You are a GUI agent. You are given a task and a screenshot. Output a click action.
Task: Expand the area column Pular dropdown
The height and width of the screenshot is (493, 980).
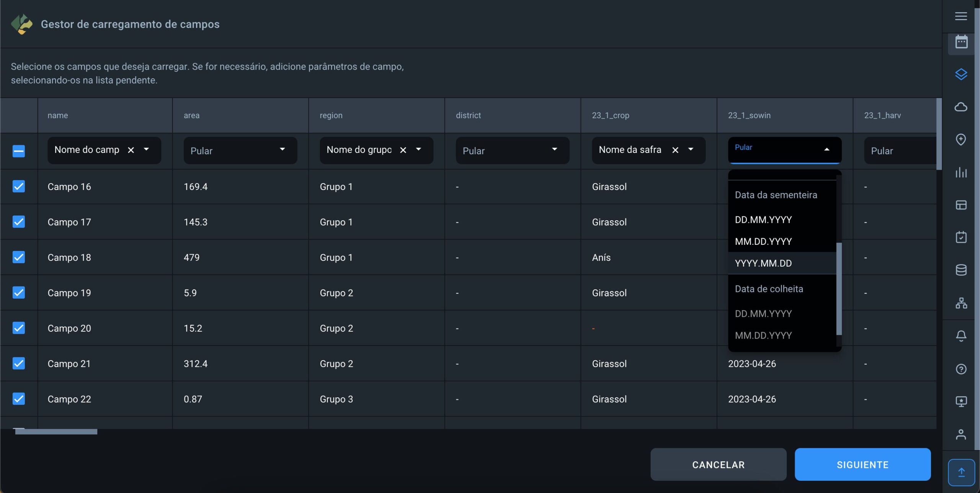[x=240, y=150]
